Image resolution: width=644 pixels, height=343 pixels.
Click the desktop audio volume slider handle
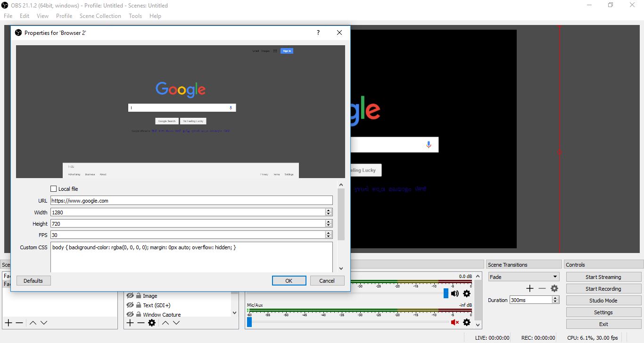(446, 294)
